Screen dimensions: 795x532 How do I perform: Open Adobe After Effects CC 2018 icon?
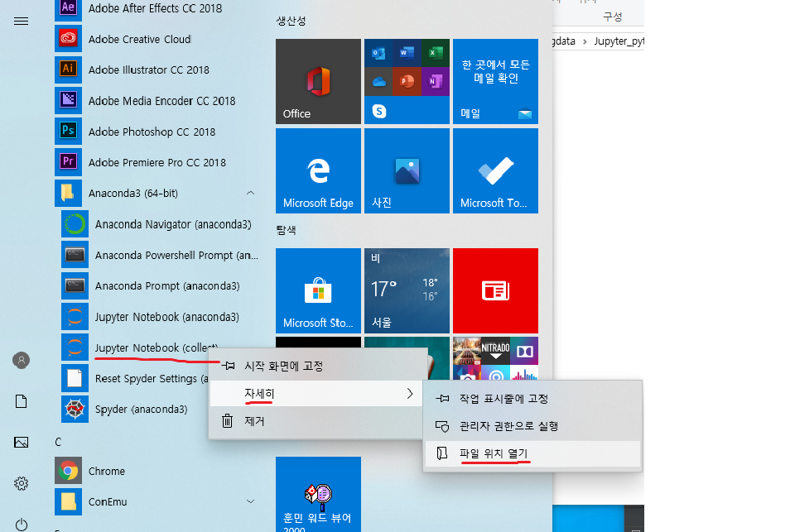(68, 8)
